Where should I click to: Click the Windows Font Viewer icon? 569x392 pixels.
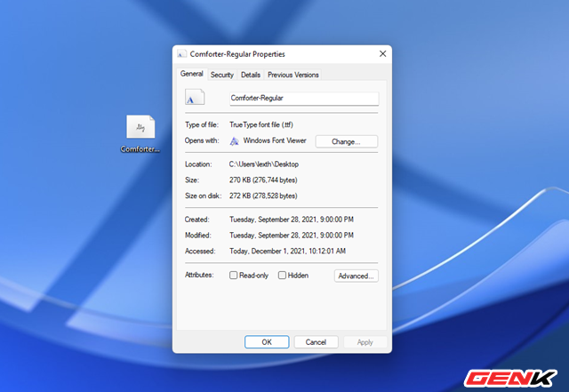235,141
